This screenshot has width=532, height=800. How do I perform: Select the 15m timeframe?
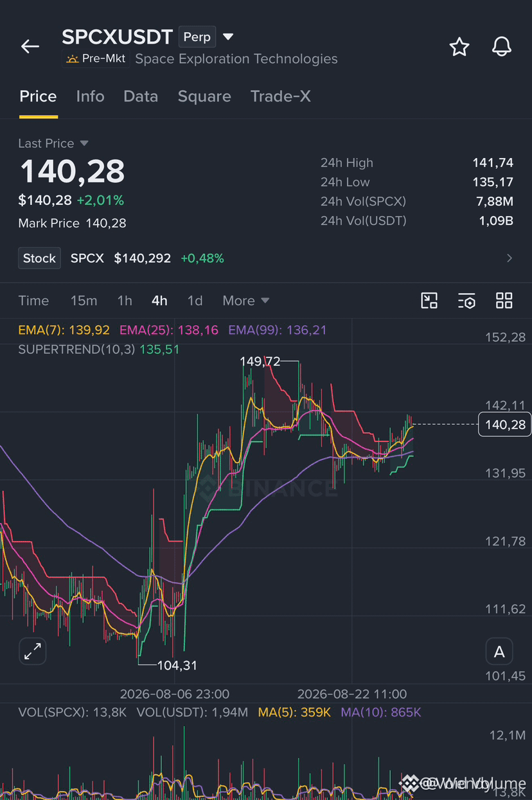pos(84,301)
